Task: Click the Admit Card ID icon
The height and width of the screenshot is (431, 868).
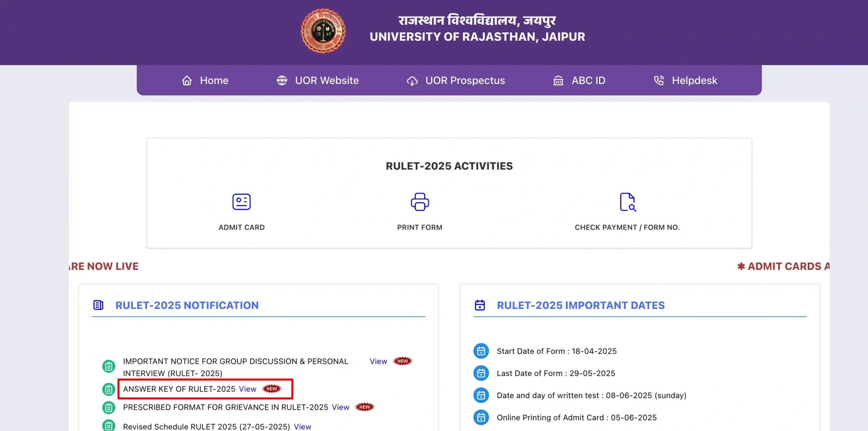Action: [241, 202]
